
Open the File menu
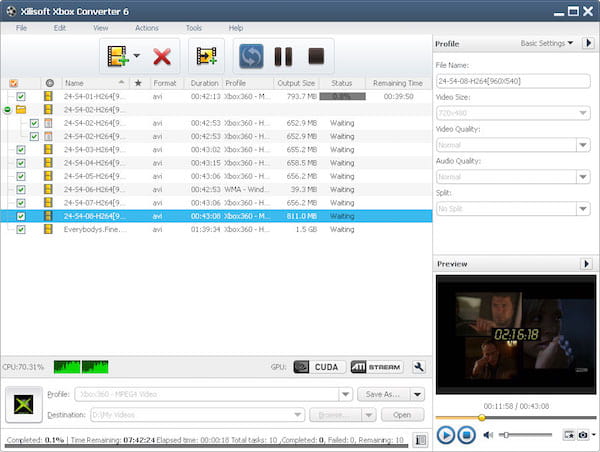[x=21, y=28]
